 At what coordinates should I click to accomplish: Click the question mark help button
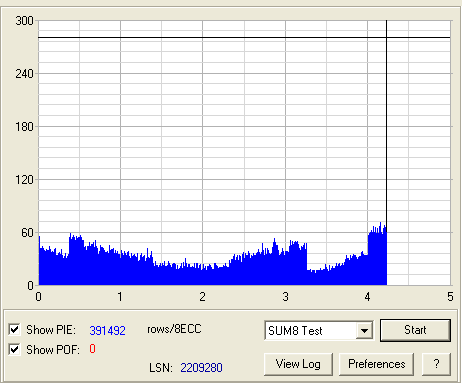coord(436,364)
